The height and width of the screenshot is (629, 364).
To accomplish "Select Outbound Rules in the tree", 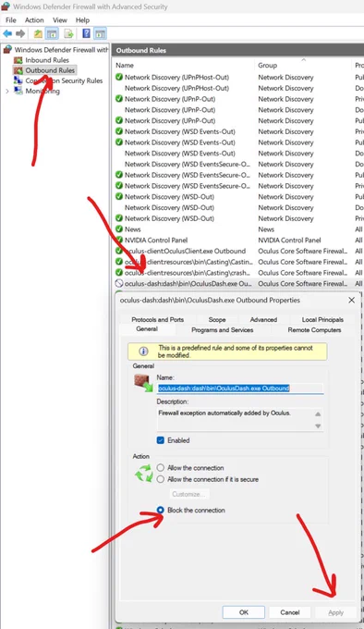I will pyautogui.click(x=50, y=70).
